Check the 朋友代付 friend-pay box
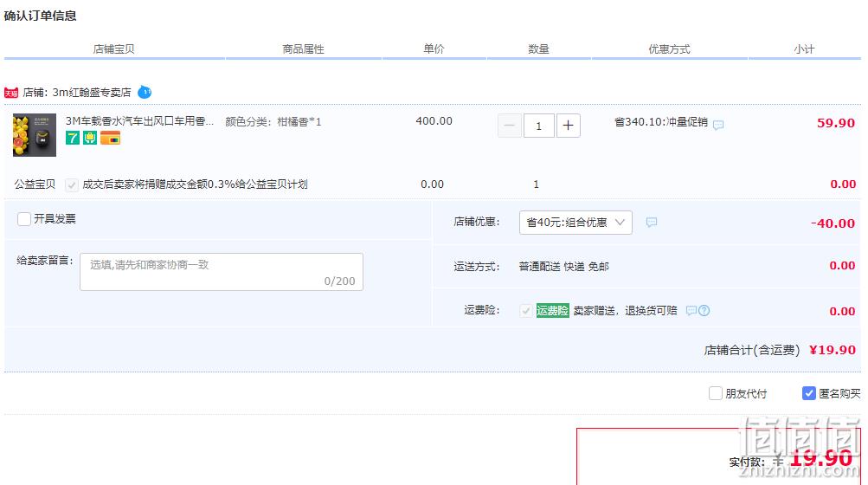 [x=716, y=393]
